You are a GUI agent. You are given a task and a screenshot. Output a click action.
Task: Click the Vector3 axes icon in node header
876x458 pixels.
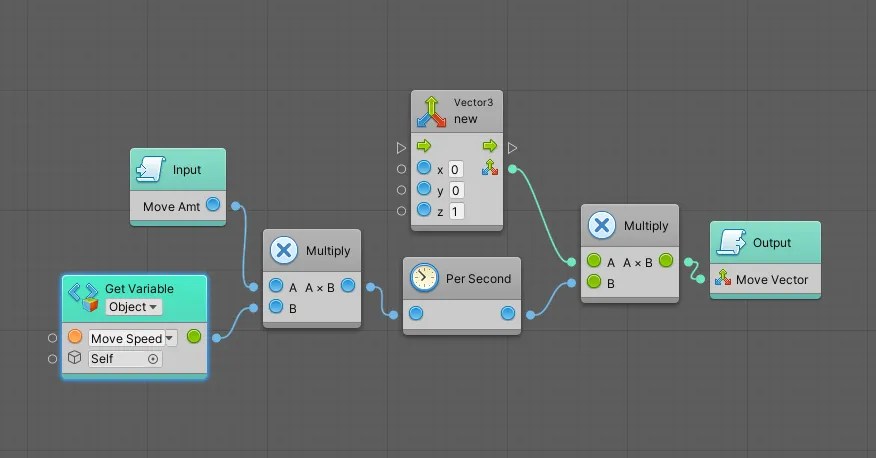pos(431,112)
